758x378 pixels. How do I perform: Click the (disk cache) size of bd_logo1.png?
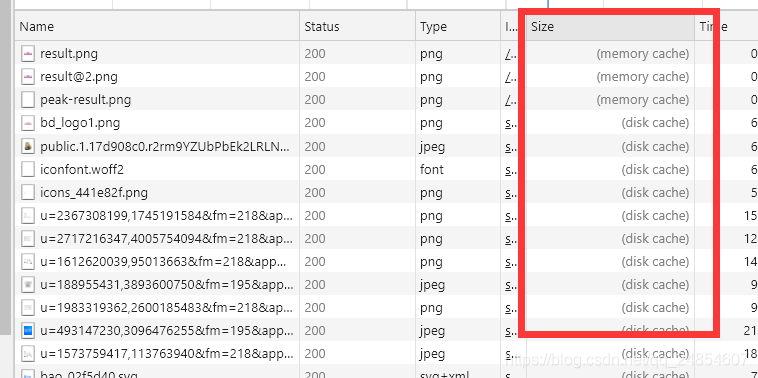tap(655, 123)
